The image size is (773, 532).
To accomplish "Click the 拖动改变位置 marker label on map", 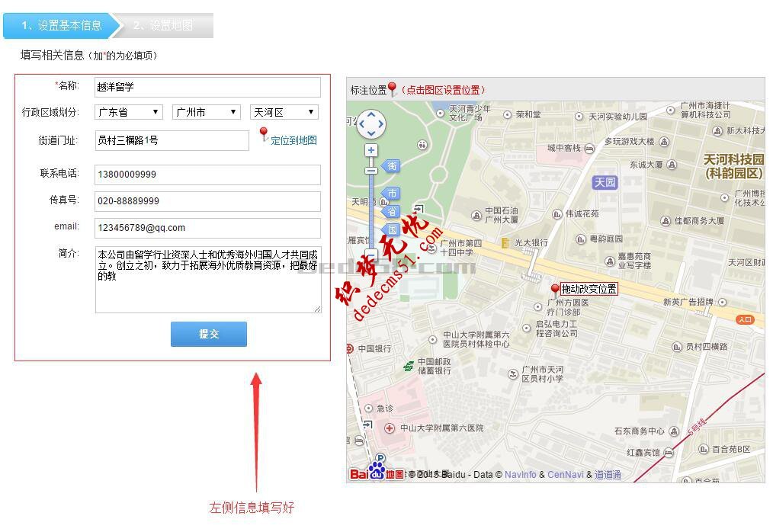I will pos(591,289).
